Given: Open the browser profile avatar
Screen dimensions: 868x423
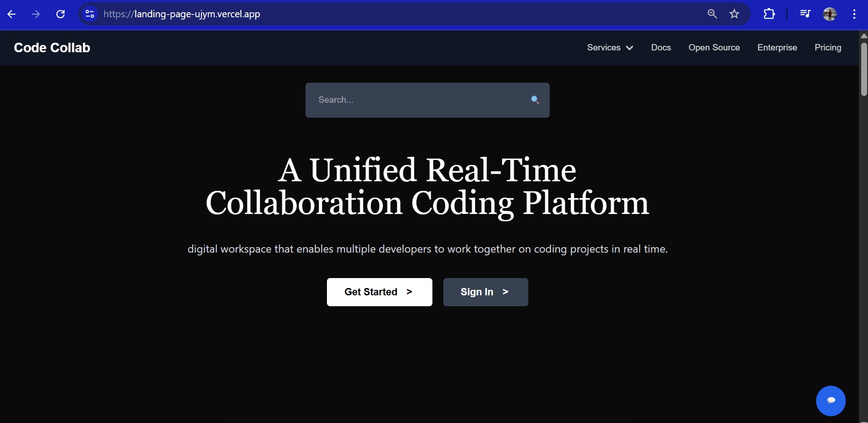Looking at the screenshot, I should [x=830, y=14].
